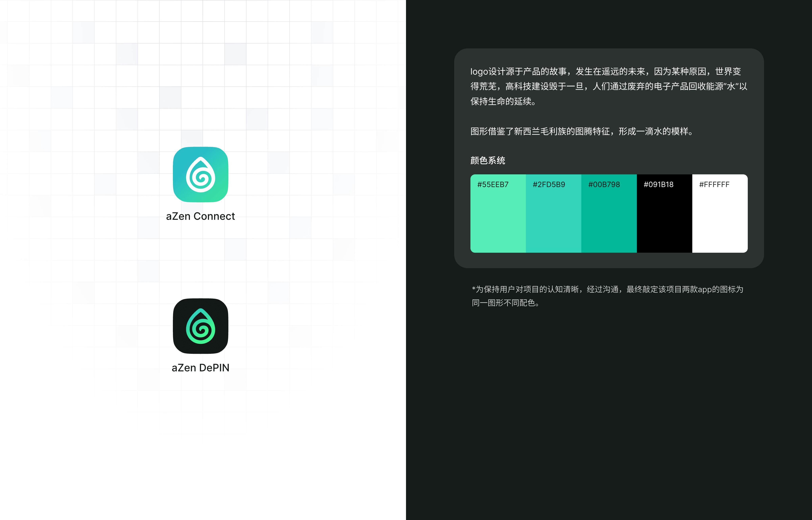Screen dimensions: 812x520
Task: Click the green spiral droplet in DePIN icon
Action: [x=200, y=326]
